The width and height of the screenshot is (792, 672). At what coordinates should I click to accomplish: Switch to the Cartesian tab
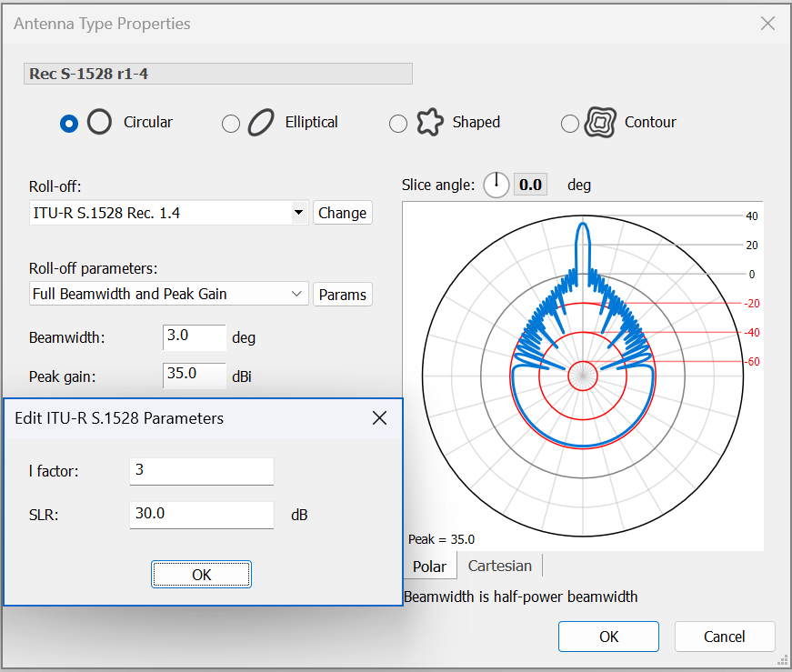pos(499,566)
